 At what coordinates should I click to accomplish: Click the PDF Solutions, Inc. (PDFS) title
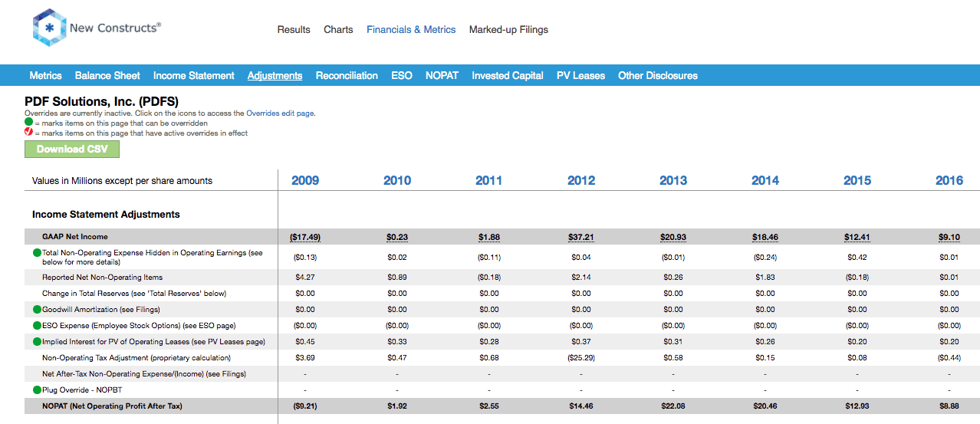101,100
